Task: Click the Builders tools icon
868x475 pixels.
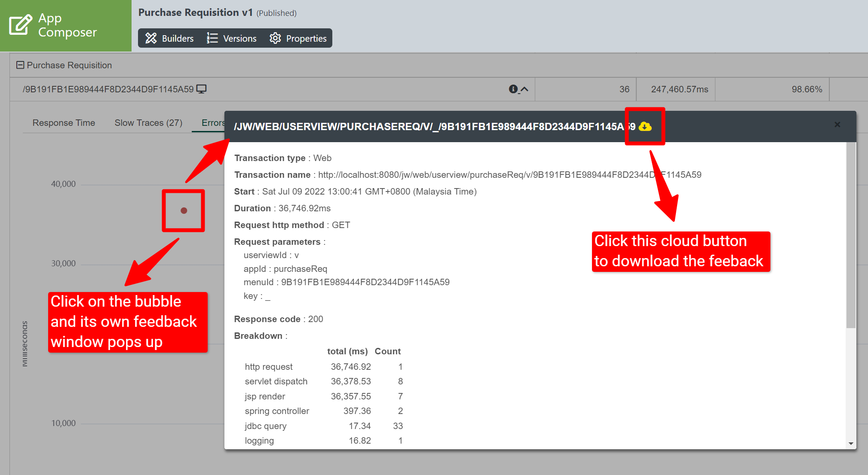Action: (151, 38)
